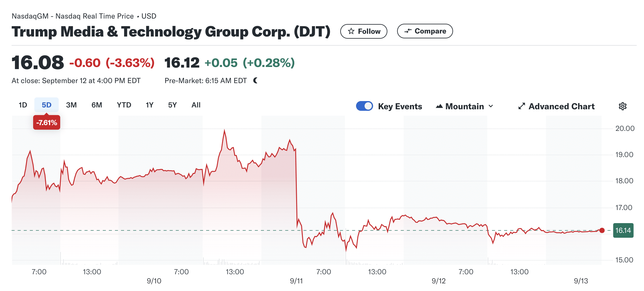
Task: Show the All time range
Action: [x=196, y=105]
